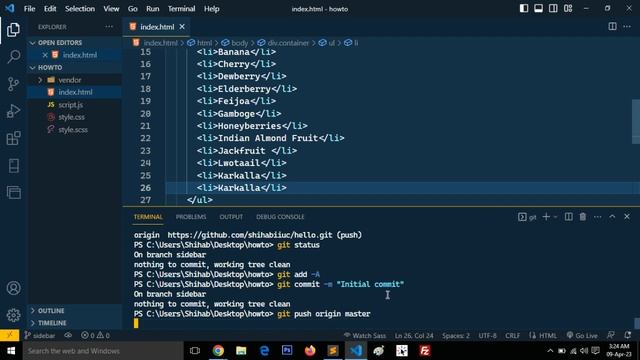
Task: Select the Terminal panel tab
Action: (x=148, y=217)
